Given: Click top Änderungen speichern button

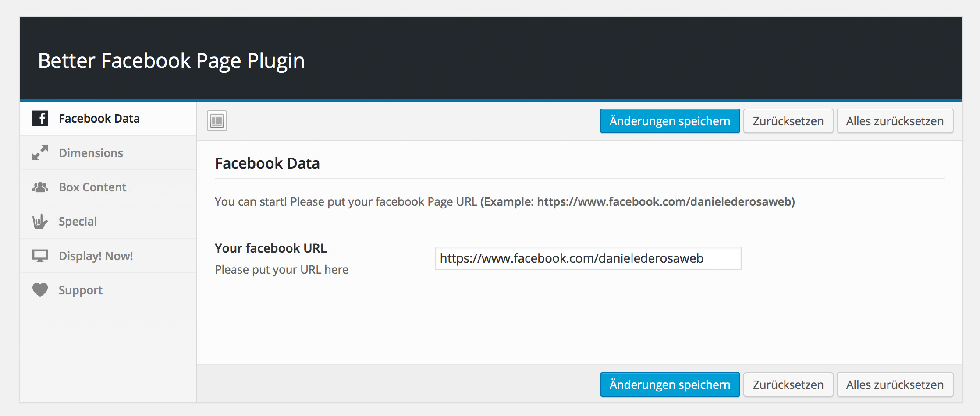Looking at the screenshot, I should (x=670, y=121).
